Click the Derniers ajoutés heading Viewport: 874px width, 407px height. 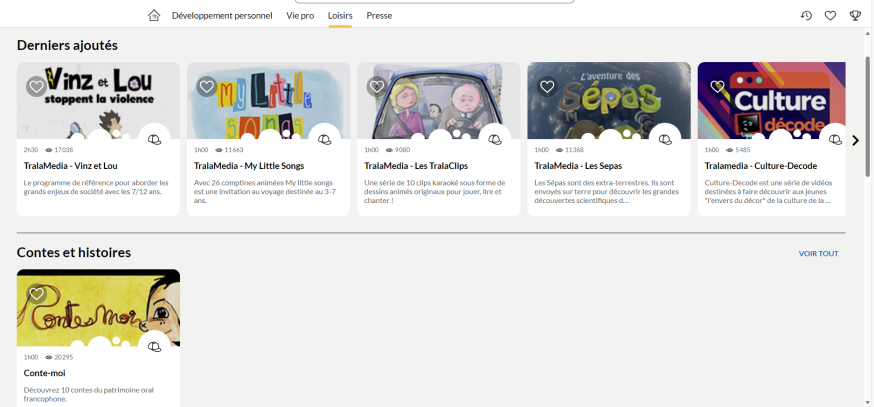(67, 45)
